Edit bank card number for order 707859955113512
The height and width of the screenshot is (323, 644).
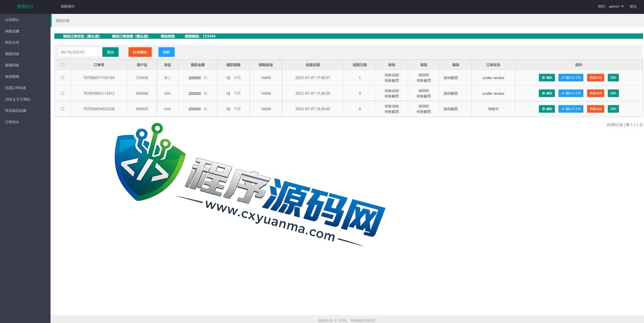coord(571,93)
